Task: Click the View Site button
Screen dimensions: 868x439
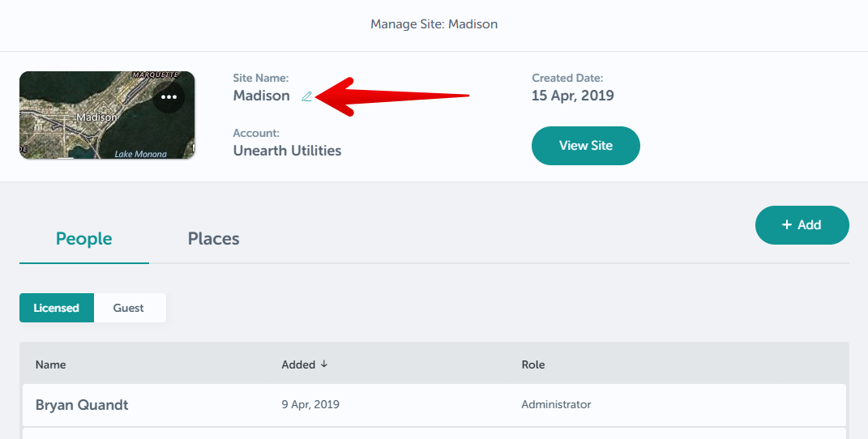Action: point(586,146)
